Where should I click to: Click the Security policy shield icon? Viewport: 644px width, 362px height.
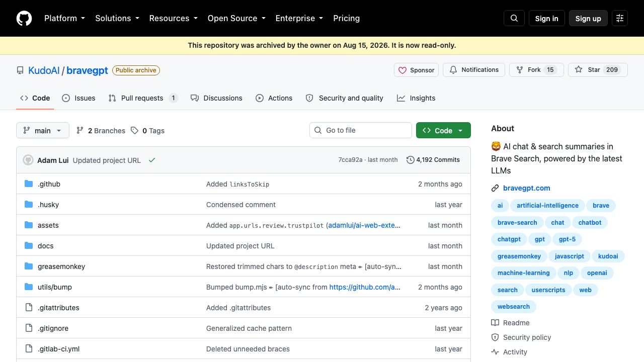click(495, 337)
